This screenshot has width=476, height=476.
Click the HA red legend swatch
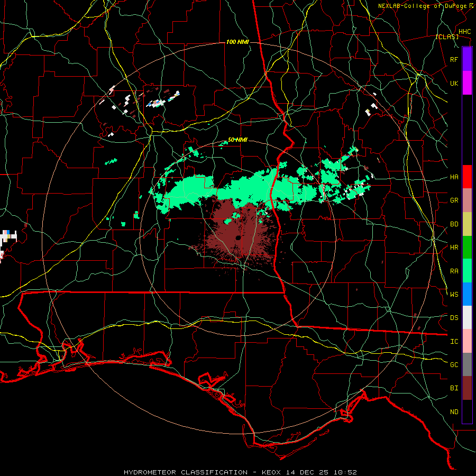[467, 177]
